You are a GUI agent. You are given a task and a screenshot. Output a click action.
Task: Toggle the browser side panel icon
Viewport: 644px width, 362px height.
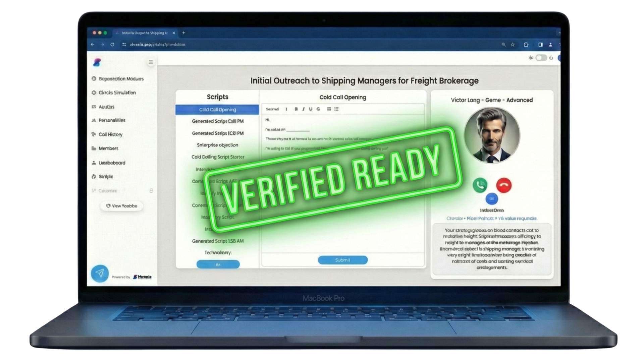click(541, 44)
